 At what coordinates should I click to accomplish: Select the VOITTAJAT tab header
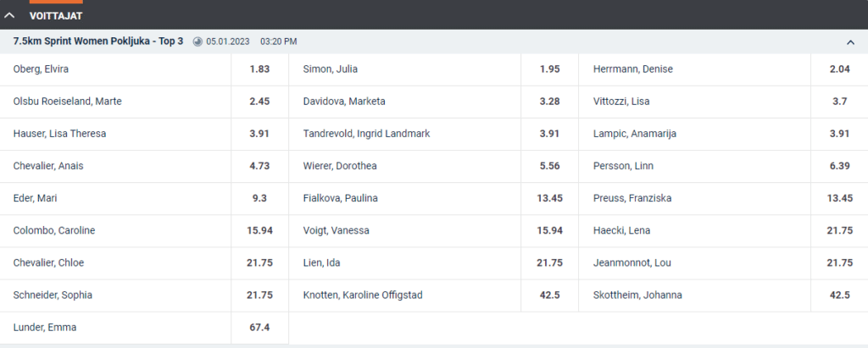(56, 16)
